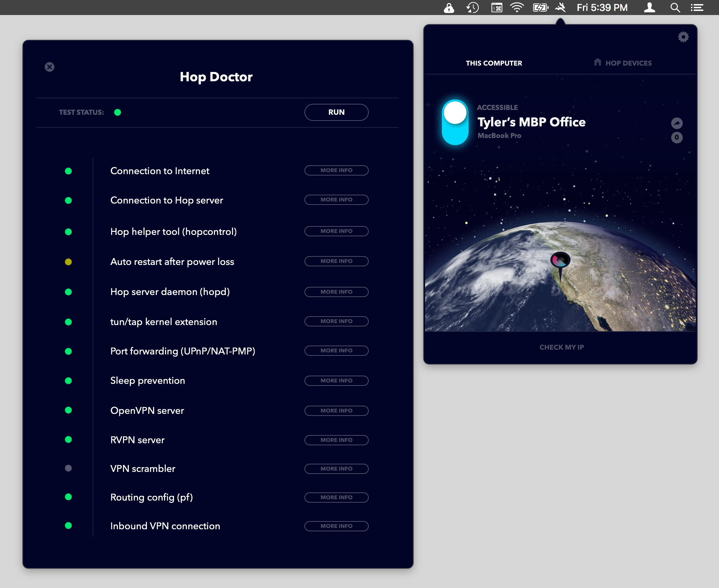Switch to This Computer tab
Screen dimensions: 719x588
[x=494, y=63]
